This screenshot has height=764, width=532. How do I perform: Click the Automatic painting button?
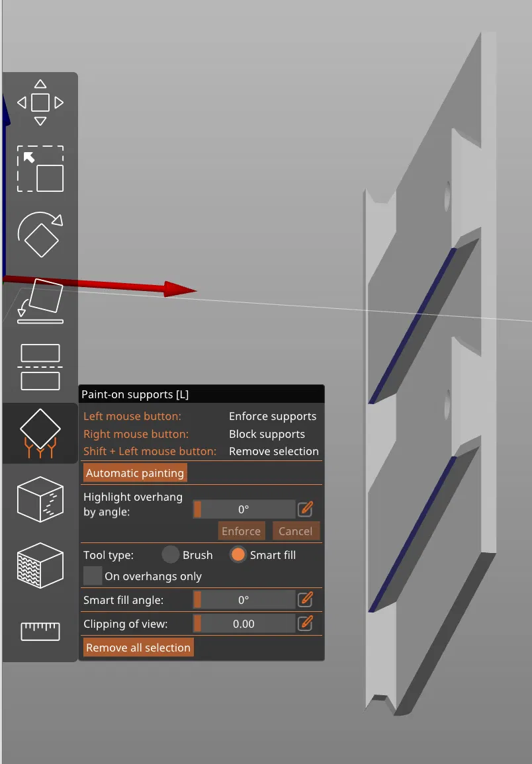135,473
